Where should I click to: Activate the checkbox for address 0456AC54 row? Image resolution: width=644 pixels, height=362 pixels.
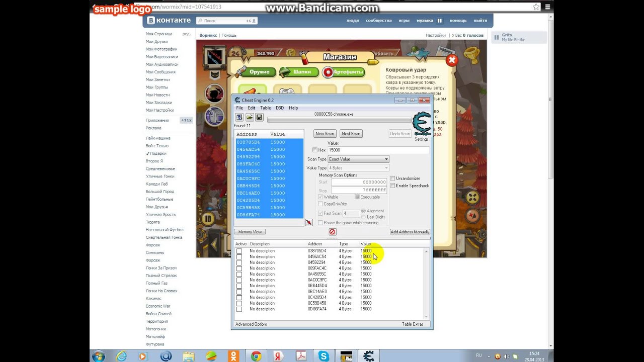click(239, 256)
